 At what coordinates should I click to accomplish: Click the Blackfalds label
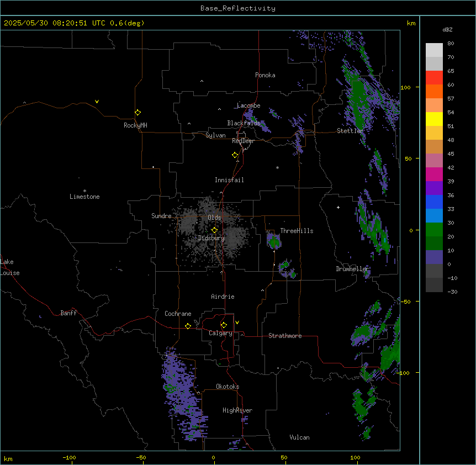244,123
